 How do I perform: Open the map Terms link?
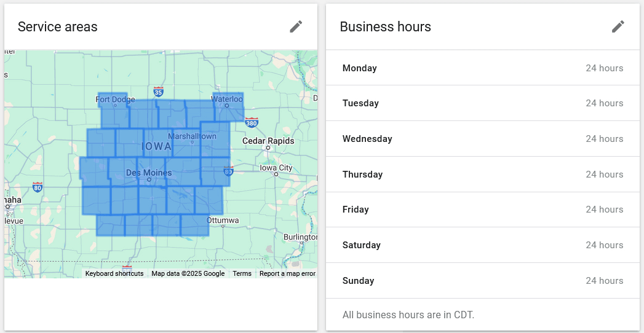[x=242, y=273]
